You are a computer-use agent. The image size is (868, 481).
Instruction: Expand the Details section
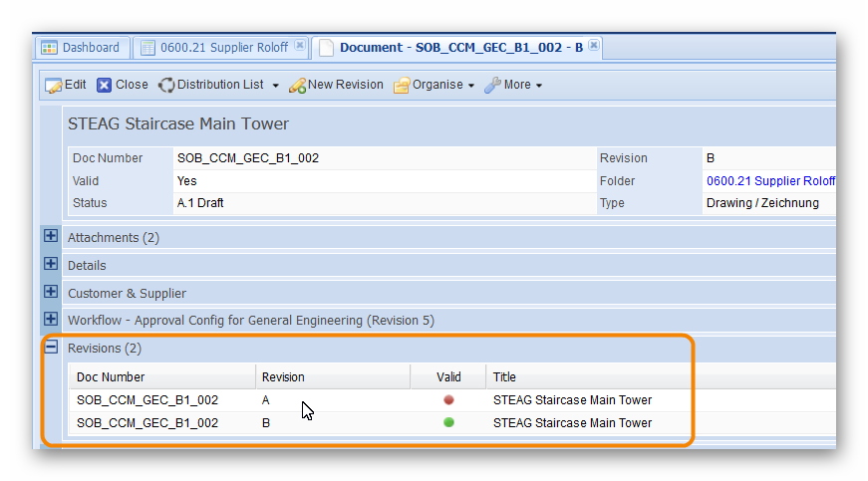coord(51,265)
